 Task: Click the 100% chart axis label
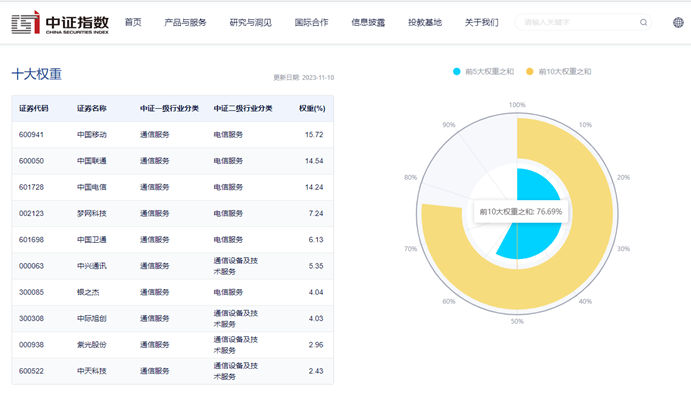click(x=517, y=105)
